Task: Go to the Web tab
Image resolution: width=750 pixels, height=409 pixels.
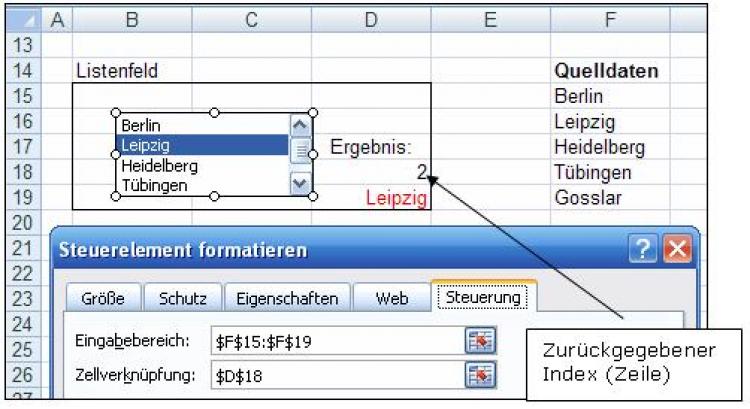Action: [391, 298]
